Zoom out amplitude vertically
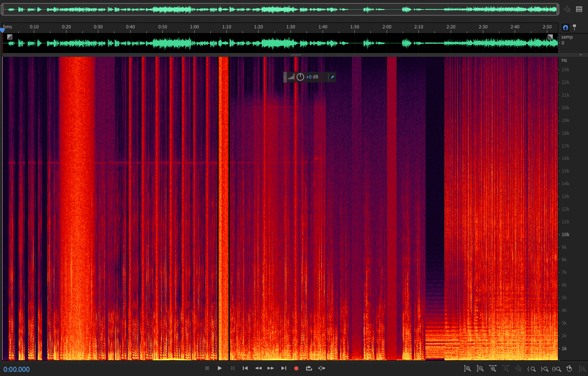The height and width of the screenshot is (376, 588). pyautogui.click(x=480, y=369)
